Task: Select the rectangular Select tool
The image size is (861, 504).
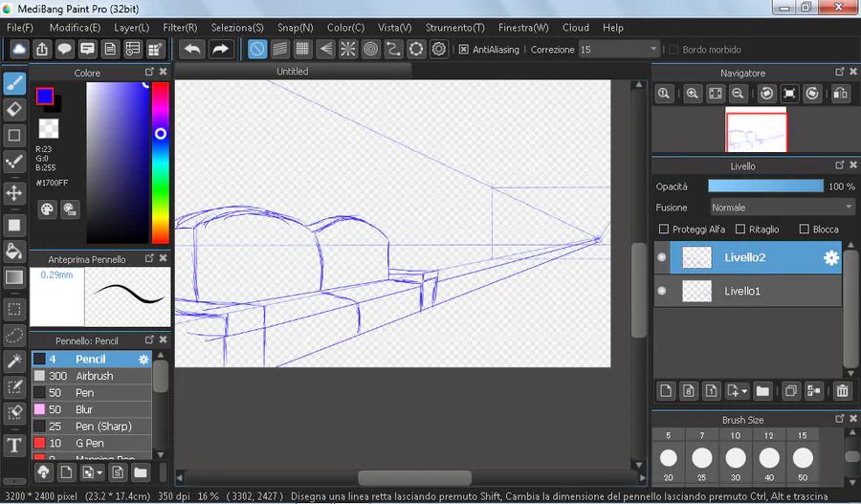Action: pyautogui.click(x=14, y=309)
